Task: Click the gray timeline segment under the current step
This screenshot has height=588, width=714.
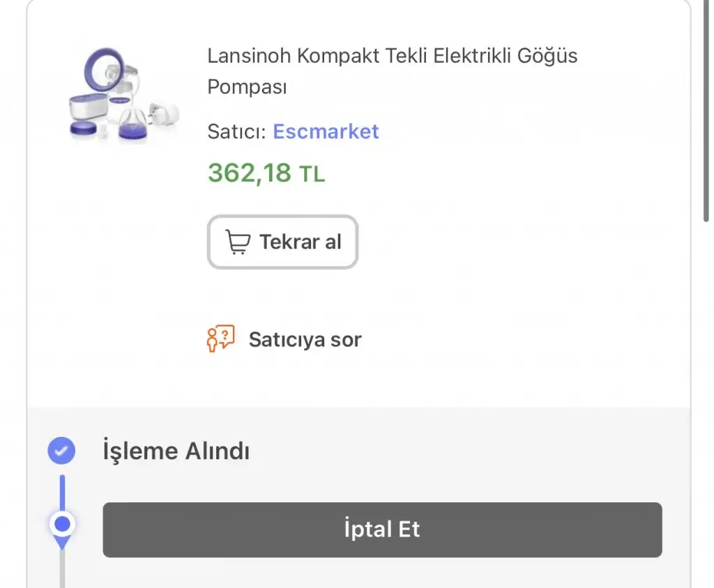Action: click(62, 568)
